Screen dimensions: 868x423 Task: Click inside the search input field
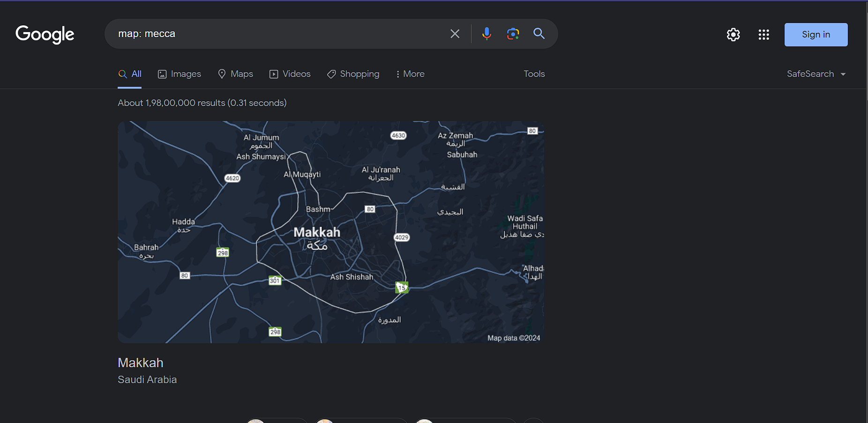(x=281, y=34)
